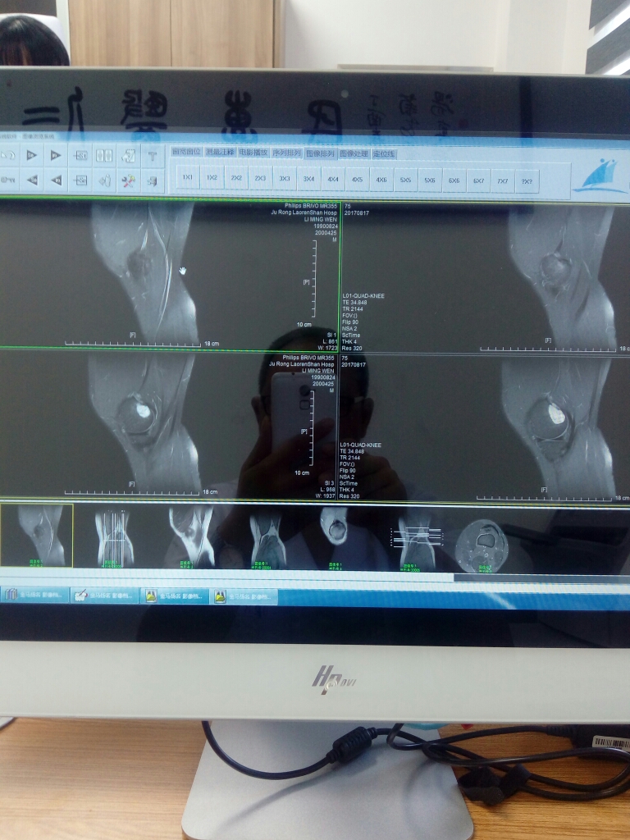Click the exit door icon

click(152, 181)
